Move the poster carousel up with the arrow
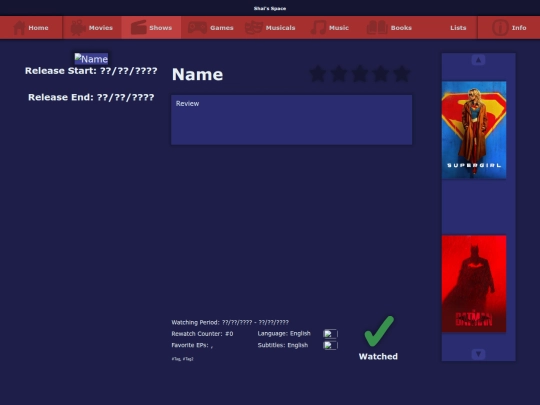Image resolution: width=540 pixels, height=405 pixels. 478,60
